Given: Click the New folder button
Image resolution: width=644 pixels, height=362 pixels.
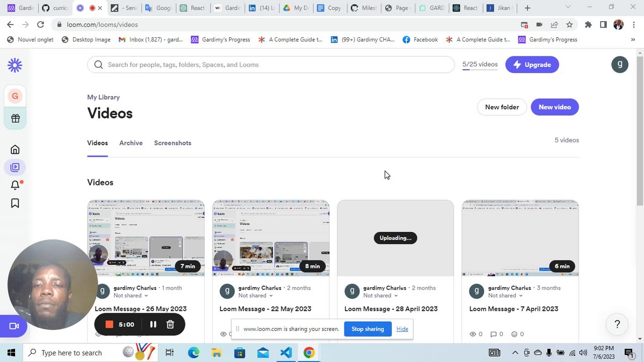Looking at the screenshot, I should point(502,107).
